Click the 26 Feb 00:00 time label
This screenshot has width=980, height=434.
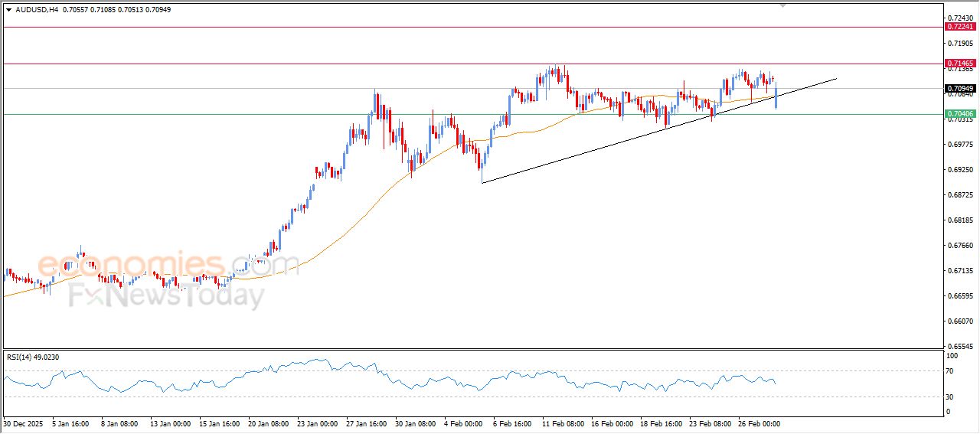click(x=759, y=423)
